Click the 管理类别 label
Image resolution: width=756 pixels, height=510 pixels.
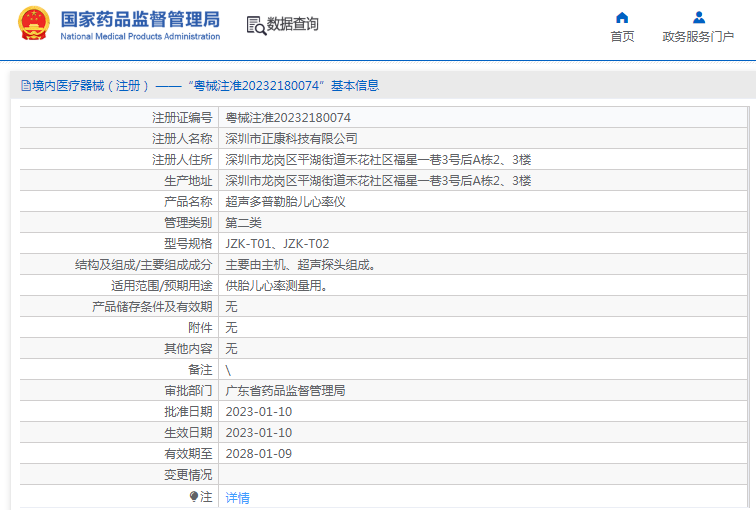click(x=188, y=223)
